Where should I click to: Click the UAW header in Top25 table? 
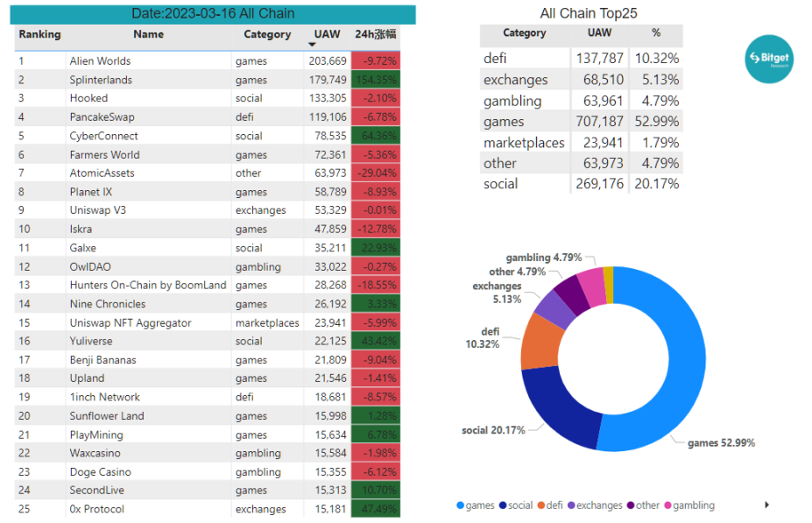(x=600, y=32)
